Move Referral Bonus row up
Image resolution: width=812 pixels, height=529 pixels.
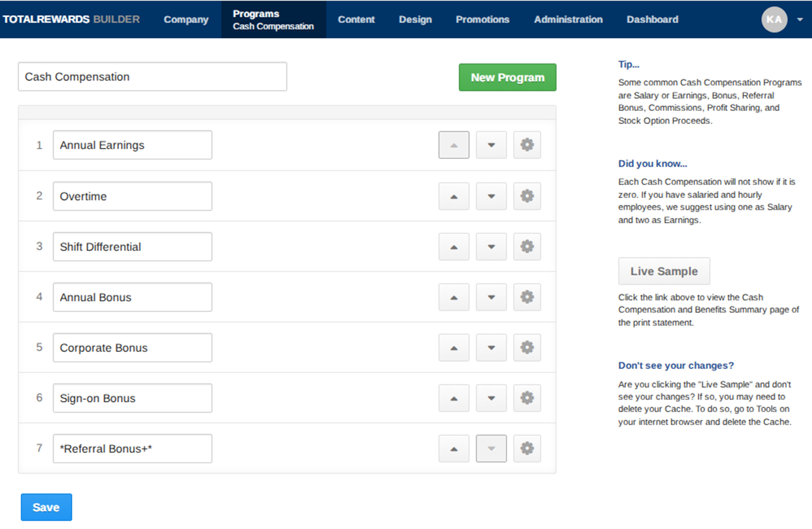pyautogui.click(x=454, y=449)
